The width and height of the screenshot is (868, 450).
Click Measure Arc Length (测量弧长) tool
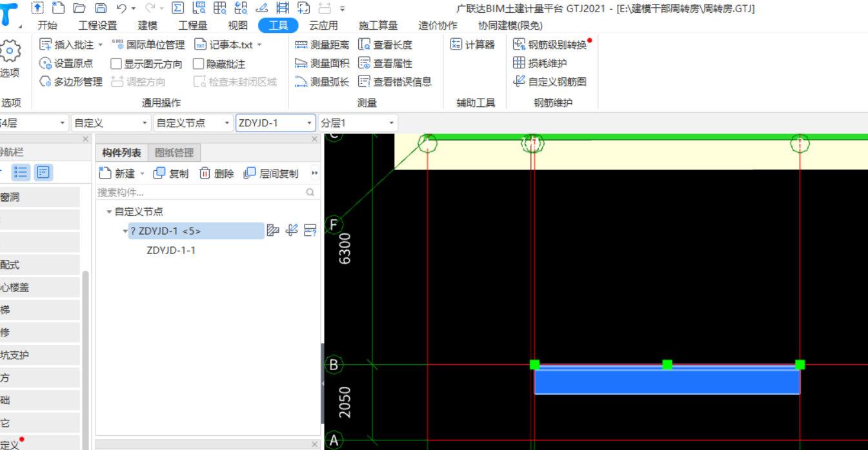pos(322,82)
